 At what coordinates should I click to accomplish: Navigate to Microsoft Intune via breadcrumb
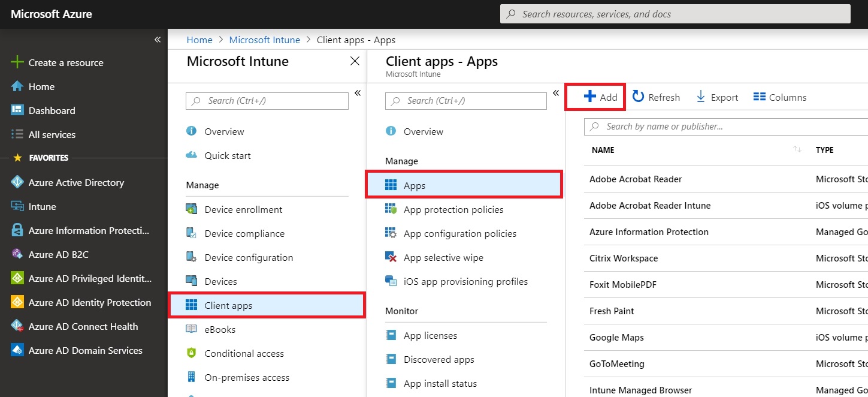[265, 40]
